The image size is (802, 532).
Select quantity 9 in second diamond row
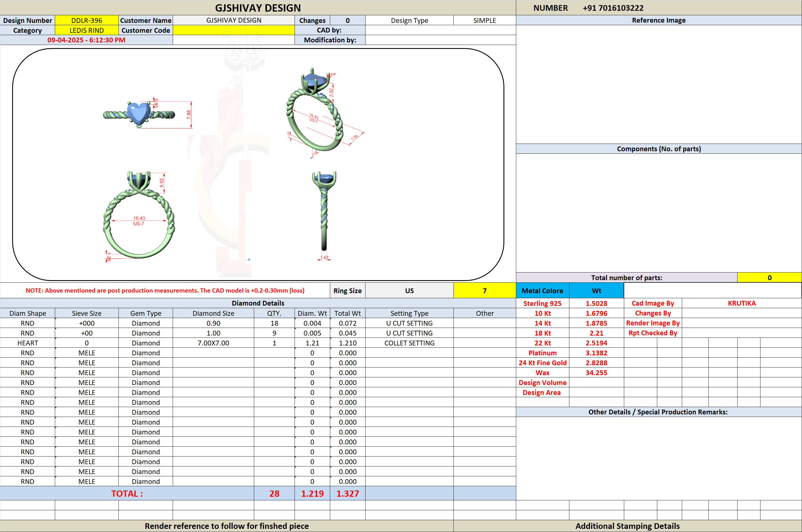coord(274,333)
